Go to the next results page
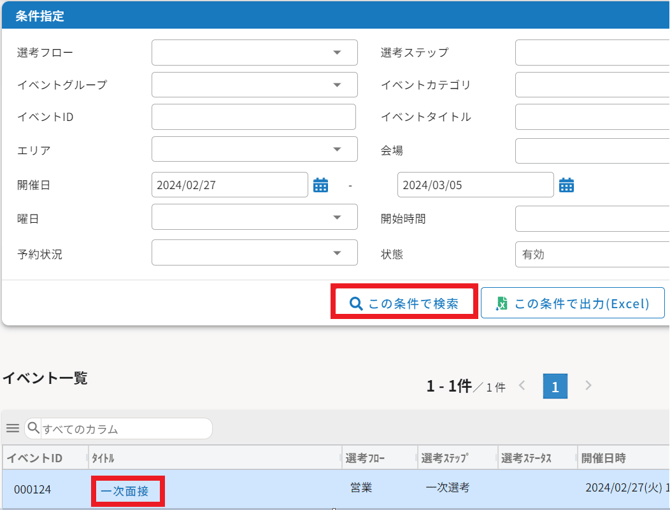 tap(588, 386)
